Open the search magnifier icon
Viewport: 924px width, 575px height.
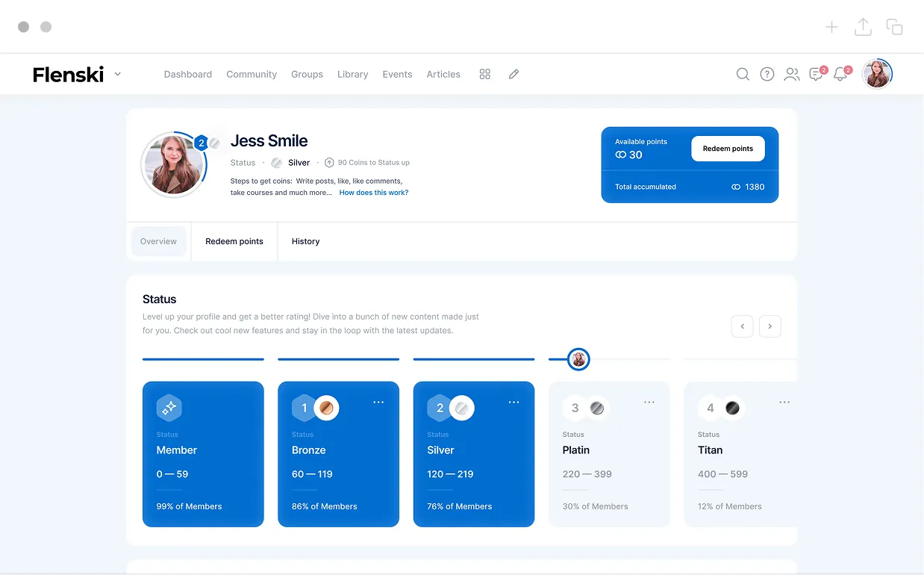[743, 74]
